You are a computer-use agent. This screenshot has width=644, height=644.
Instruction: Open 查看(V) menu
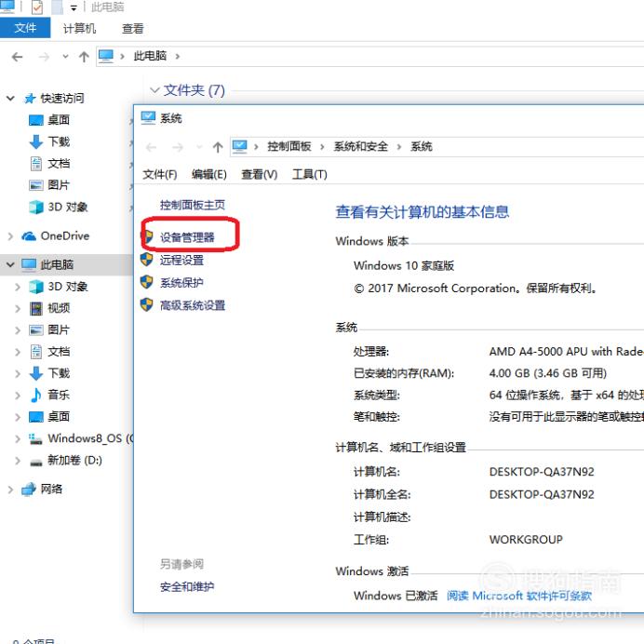[259, 175]
